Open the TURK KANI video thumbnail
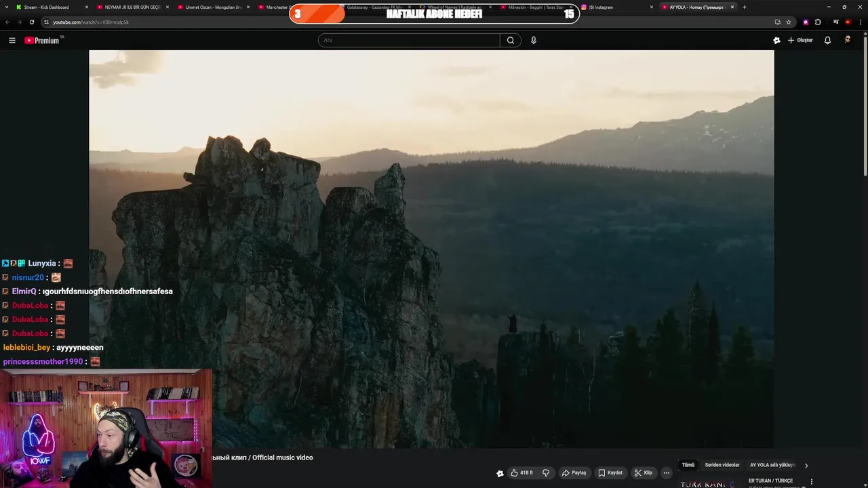The width and height of the screenshot is (868, 488). (709, 483)
